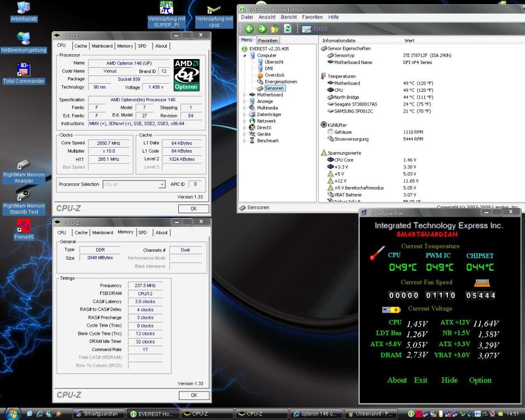Click Smartguardian fan heatsink icon
Viewport: 525px width, 420px height.
[x=482, y=283]
